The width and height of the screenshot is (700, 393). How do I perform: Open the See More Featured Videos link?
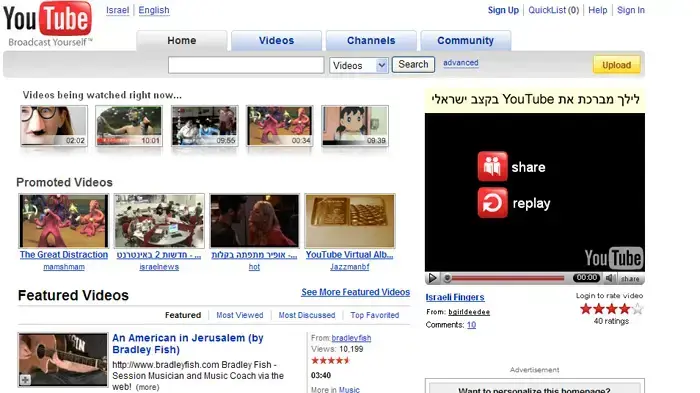[x=355, y=292]
